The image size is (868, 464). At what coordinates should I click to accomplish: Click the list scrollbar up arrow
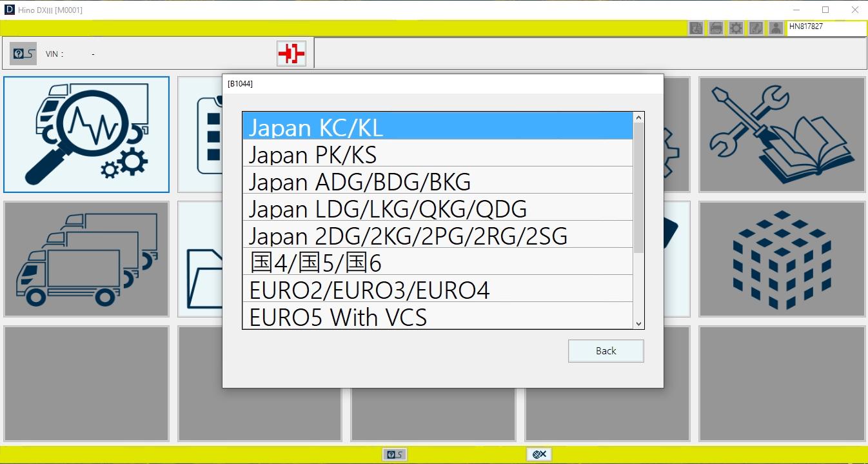638,117
